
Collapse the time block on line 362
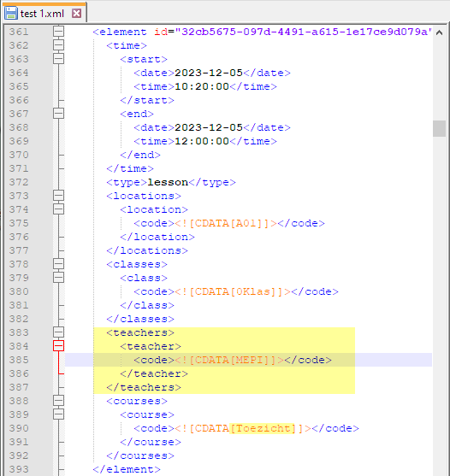click(x=59, y=45)
